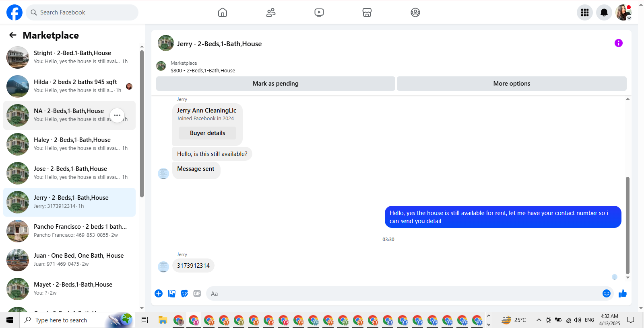Open the Video tab
This screenshot has width=644, height=328.
319,12
